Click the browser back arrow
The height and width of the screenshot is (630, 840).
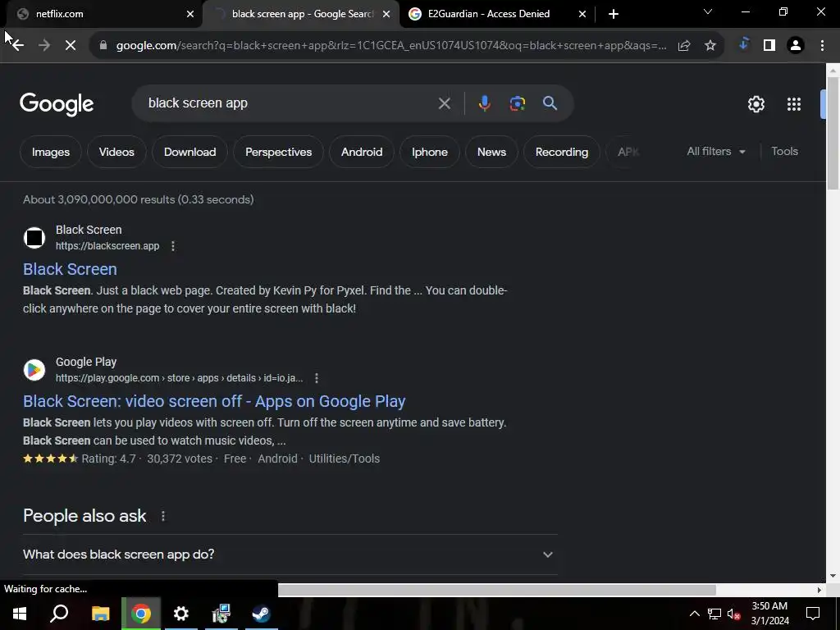pyautogui.click(x=18, y=46)
